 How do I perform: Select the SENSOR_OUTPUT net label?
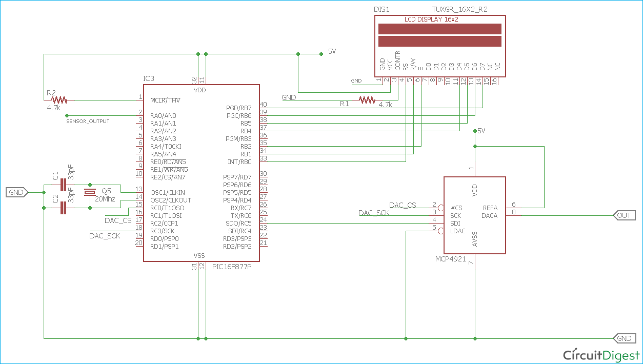88,122
